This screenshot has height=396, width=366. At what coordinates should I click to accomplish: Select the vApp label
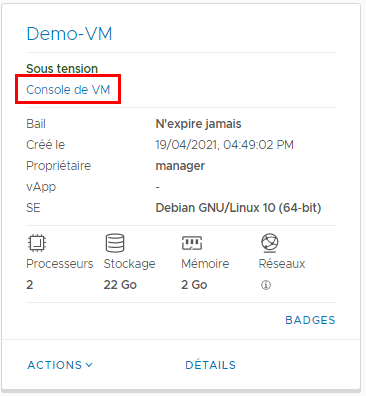41,187
